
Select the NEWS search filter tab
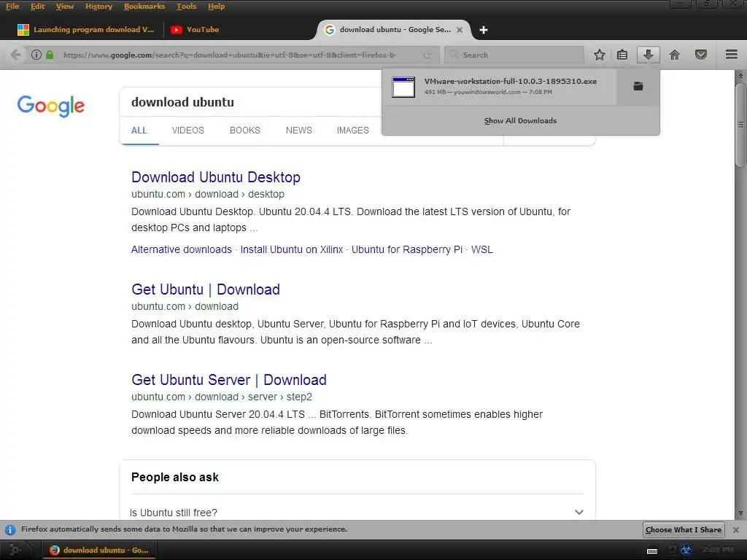point(298,131)
